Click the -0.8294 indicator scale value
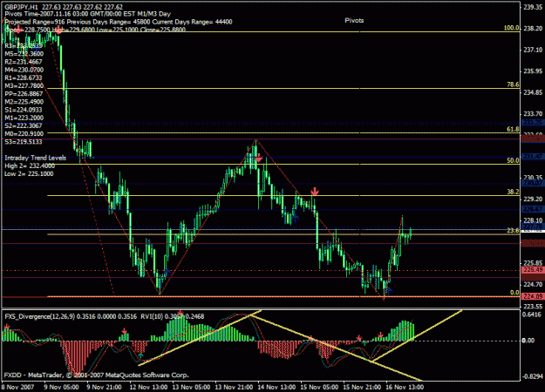Screen dimensions: 545x392 tap(533, 376)
